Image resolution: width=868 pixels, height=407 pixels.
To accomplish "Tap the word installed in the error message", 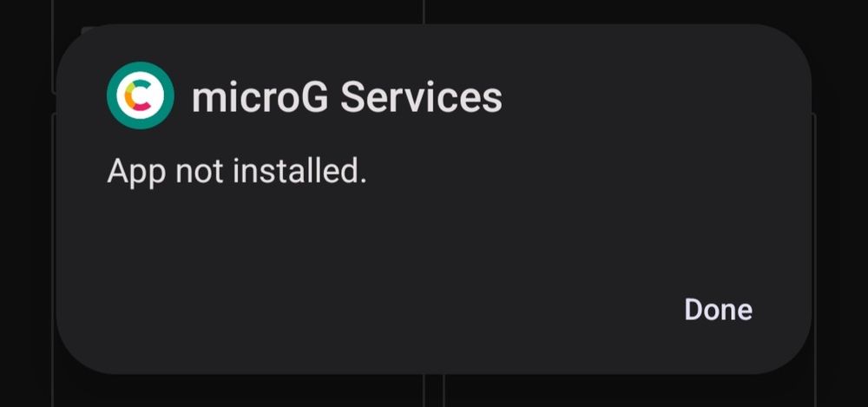I will 299,171.
